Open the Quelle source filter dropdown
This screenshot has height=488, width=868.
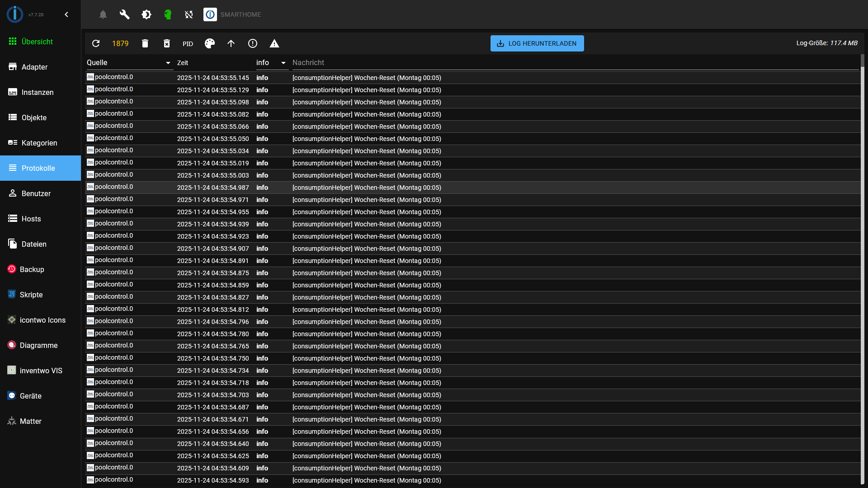pos(168,63)
